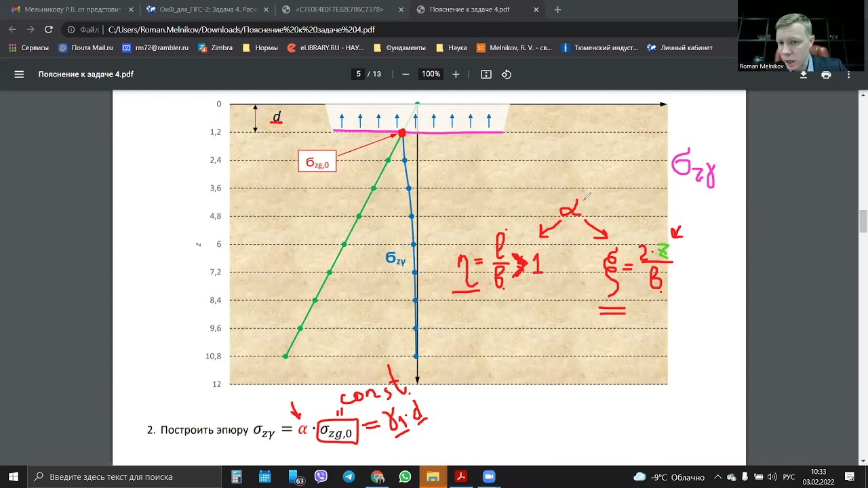Close the 'ОиФ_для_ПГС-2' tab
The height and width of the screenshot is (488, 868).
266,9
